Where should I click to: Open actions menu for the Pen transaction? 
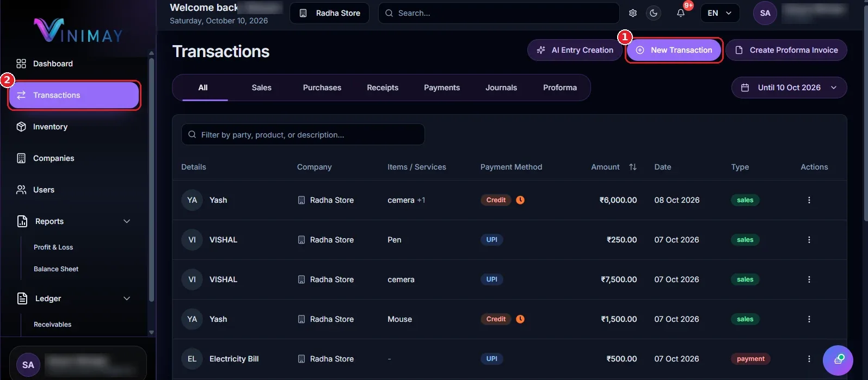click(x=809, y=240)
